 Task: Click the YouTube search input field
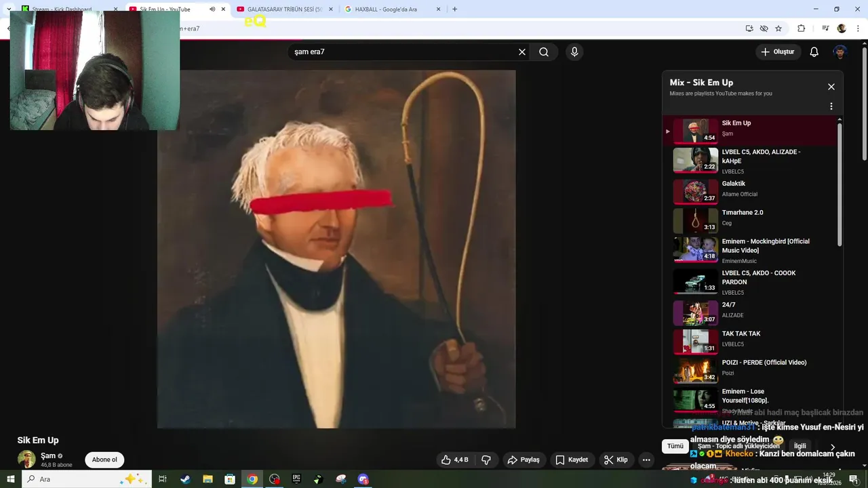pos(403,52)
